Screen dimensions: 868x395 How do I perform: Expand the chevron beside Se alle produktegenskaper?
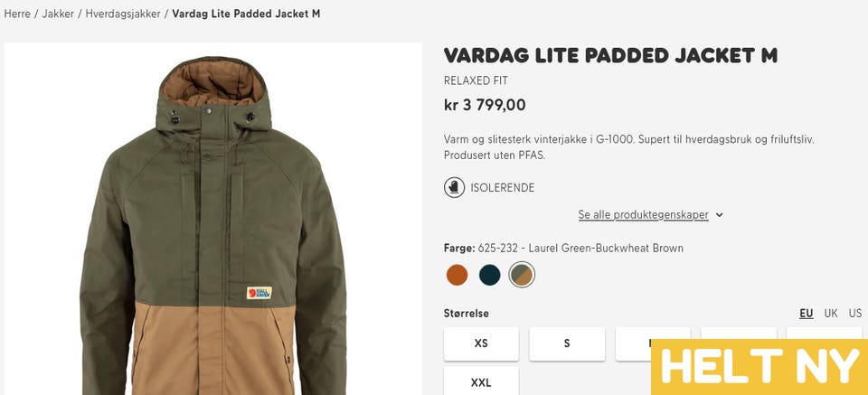click(x=719, y=215)
